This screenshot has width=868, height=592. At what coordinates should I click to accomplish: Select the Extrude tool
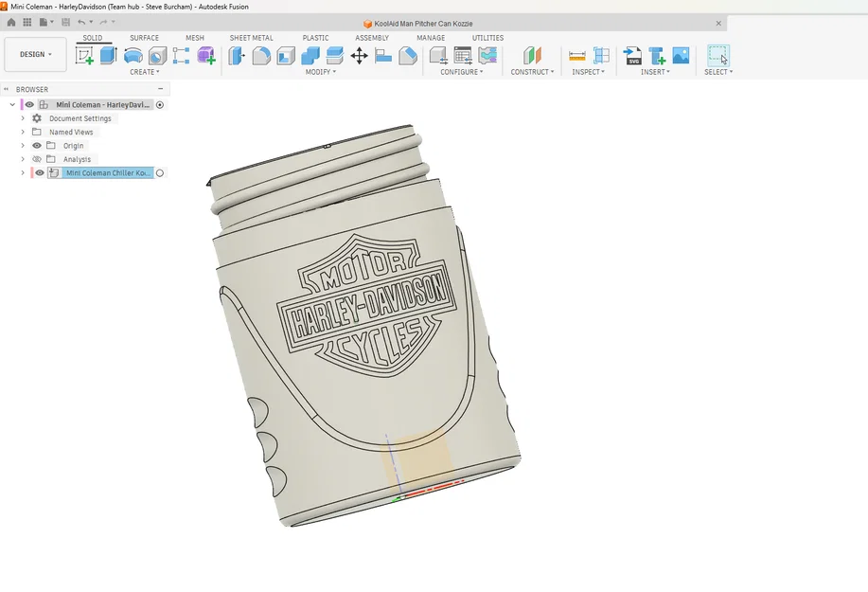tap(109, 55)
